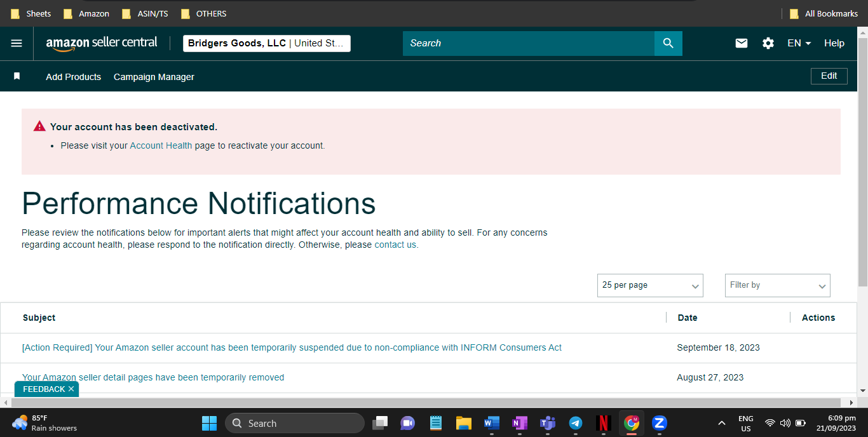The height and width of the screenshot is (437, 868).
Task: Open the settings gear icon
Action: point(768,43)
